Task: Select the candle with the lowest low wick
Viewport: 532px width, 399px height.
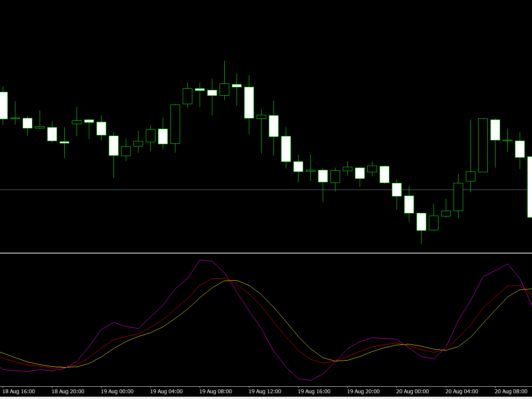Action: [x=421, y=222]
